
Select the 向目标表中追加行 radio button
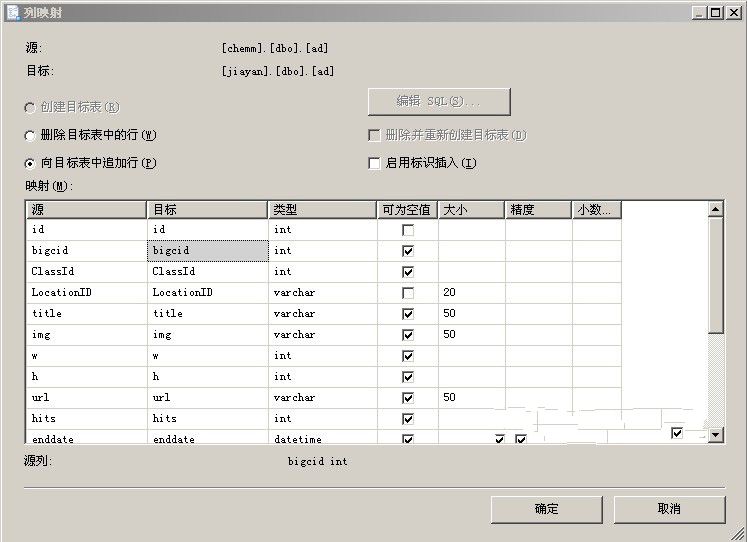(x=30, y=163)
